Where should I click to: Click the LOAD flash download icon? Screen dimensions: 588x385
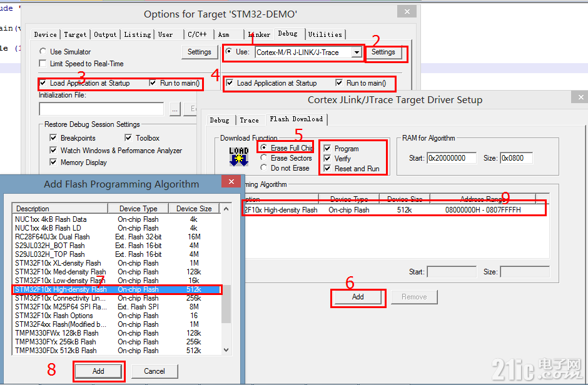[239, 157]
